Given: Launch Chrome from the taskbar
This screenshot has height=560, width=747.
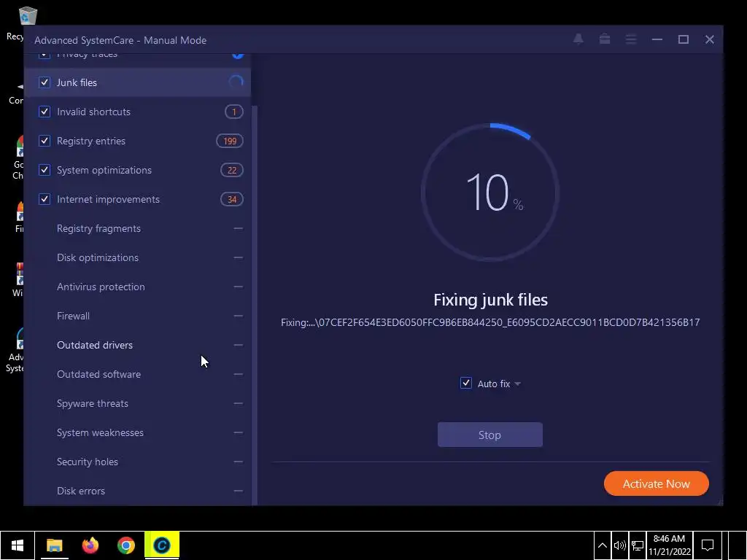Looking at the screenshot, I should point(125,545).
